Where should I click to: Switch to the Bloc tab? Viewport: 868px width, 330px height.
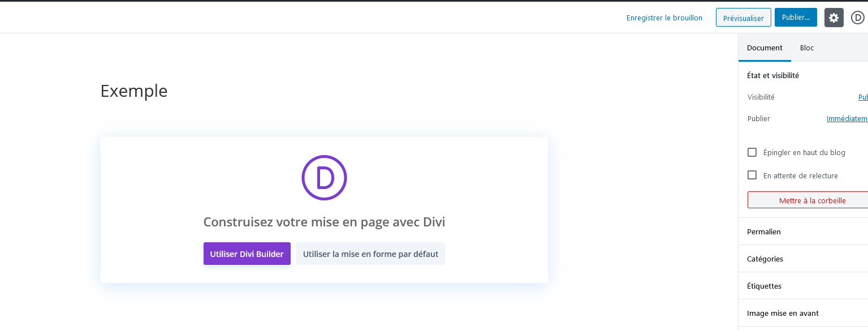point(807,48)
